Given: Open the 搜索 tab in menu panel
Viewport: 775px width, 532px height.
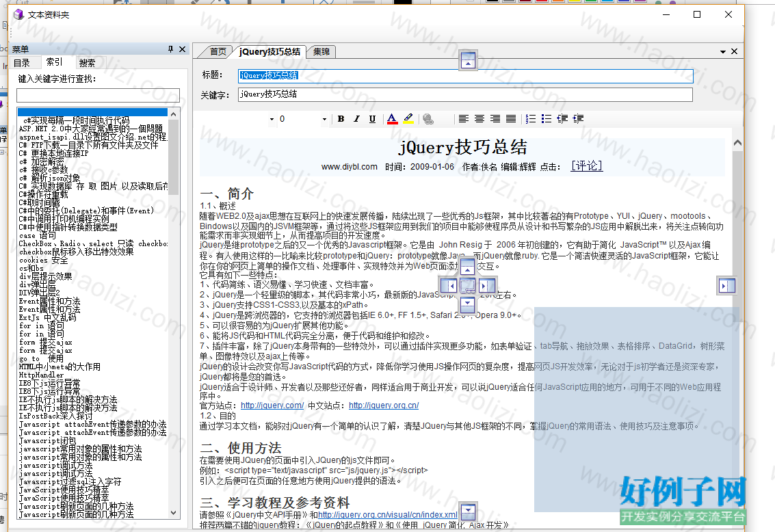Looking at the screenshot, I should (87, 63).
